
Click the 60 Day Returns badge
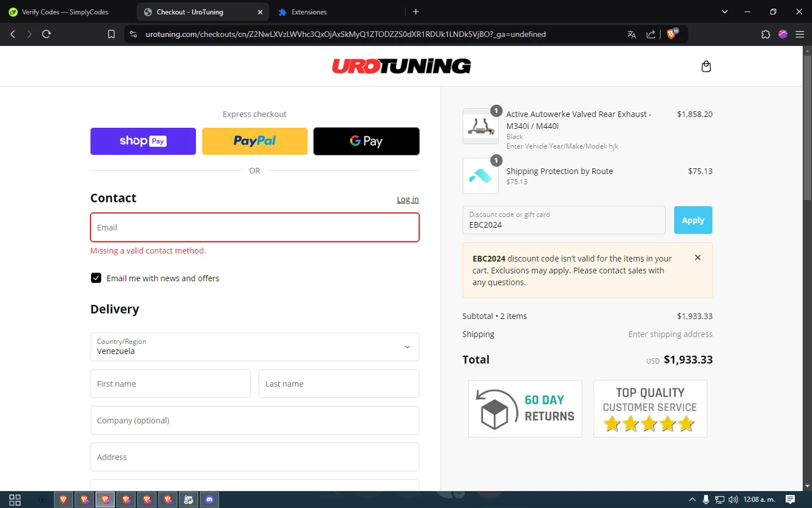pyautogui.click(x=525, y=408)
